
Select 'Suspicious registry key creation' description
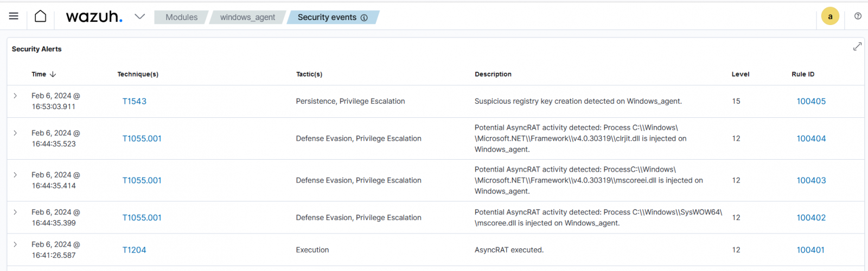pyautogui.click(x=578, y=101)
